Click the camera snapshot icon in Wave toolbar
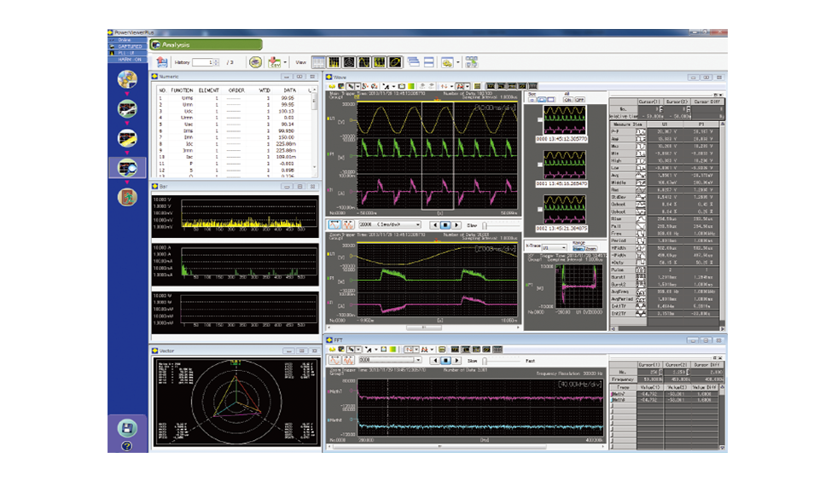837x504 pixels. coord(401,86)
